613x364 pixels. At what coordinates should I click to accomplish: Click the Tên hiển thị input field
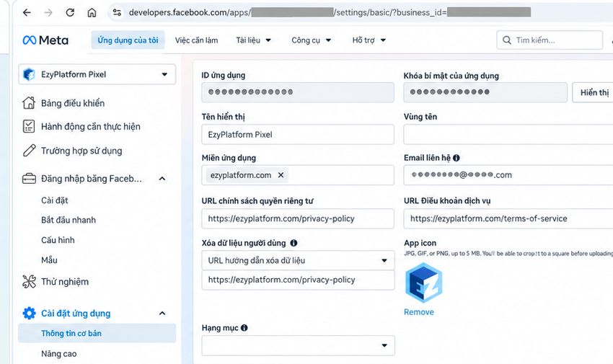pos(298,134)
